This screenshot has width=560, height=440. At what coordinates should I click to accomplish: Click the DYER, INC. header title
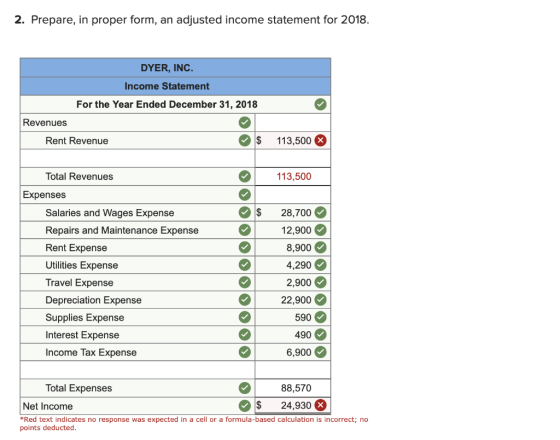167,68
